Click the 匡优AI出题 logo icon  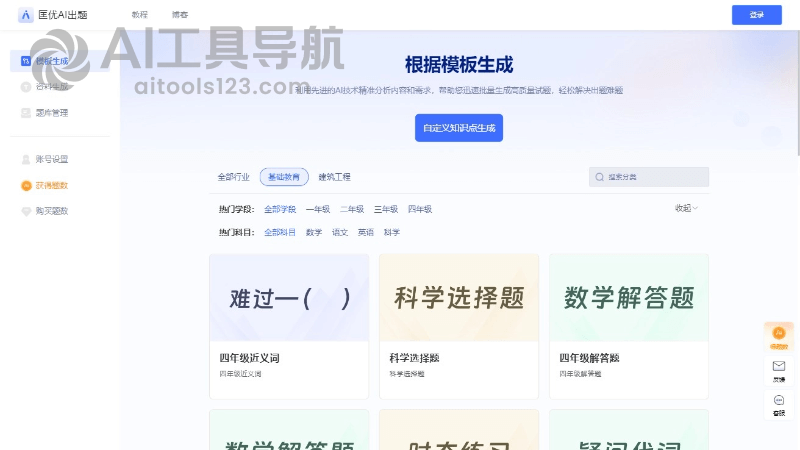(x=26, y=15)
